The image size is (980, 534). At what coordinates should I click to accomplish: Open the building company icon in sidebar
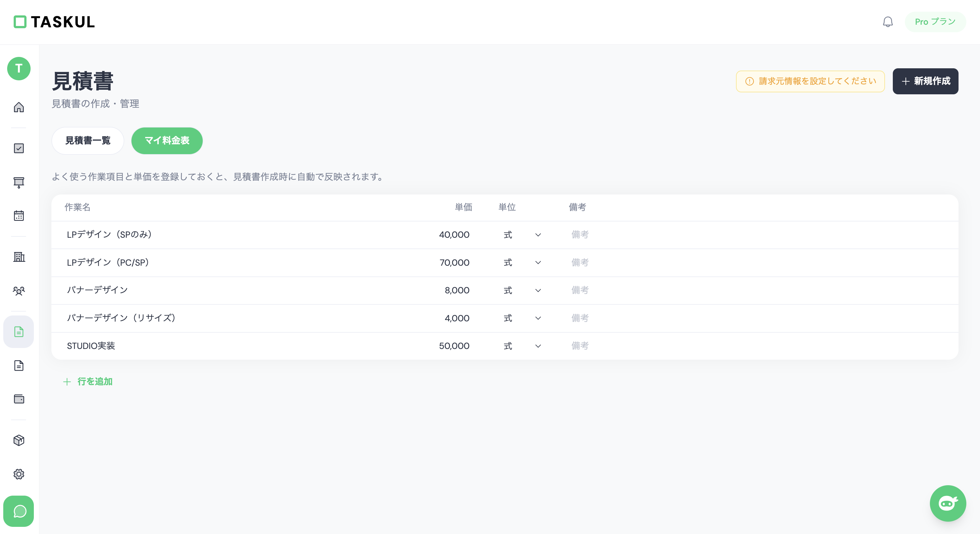click(19, 257)
